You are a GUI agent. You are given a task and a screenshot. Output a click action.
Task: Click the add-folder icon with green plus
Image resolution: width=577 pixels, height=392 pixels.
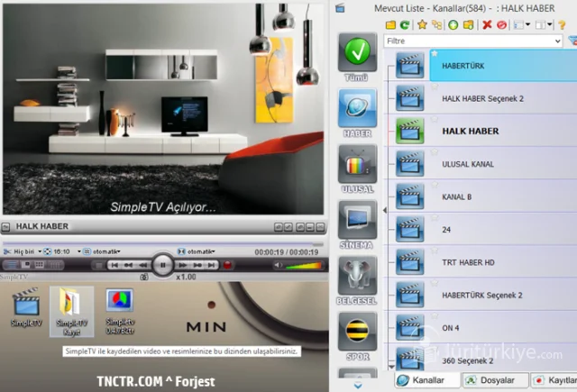click(468, 24)
